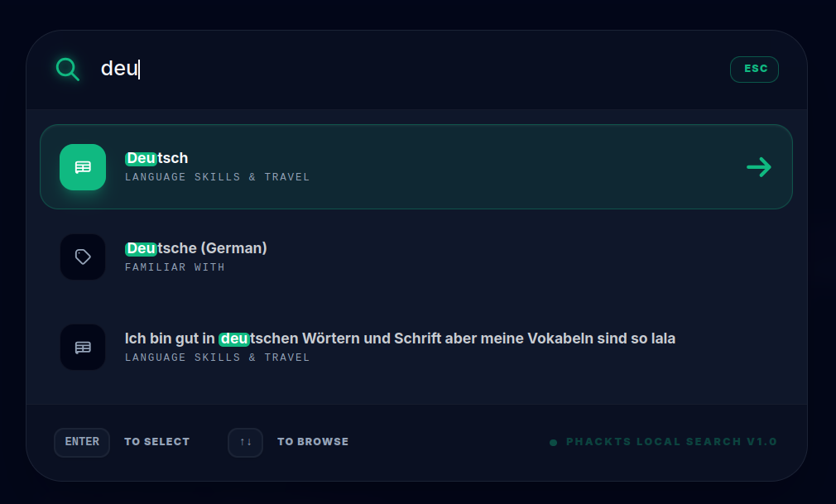Click the ENTER key badge

(x=82, y=442)
